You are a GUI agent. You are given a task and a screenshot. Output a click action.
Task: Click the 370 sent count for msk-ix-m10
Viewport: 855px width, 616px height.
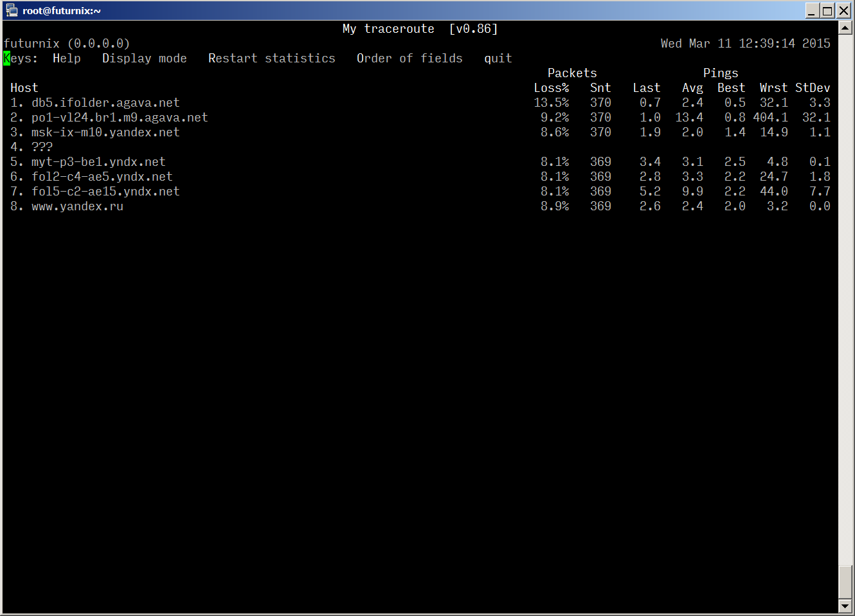tap(600, 132)
